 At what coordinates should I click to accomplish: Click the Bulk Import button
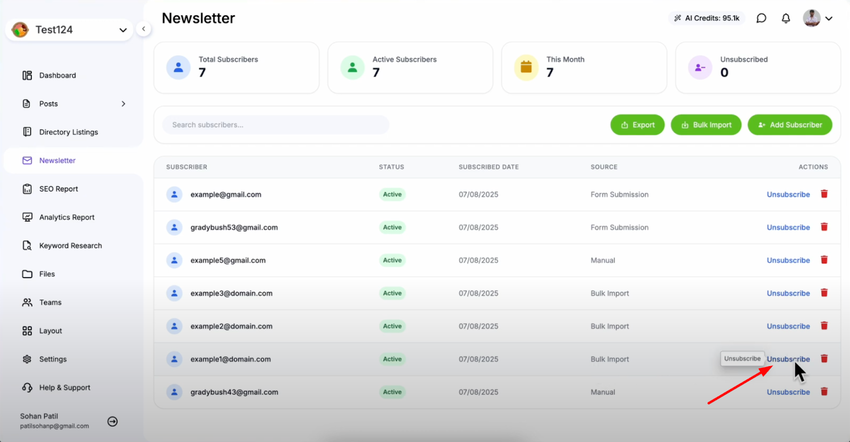(706, 125)
